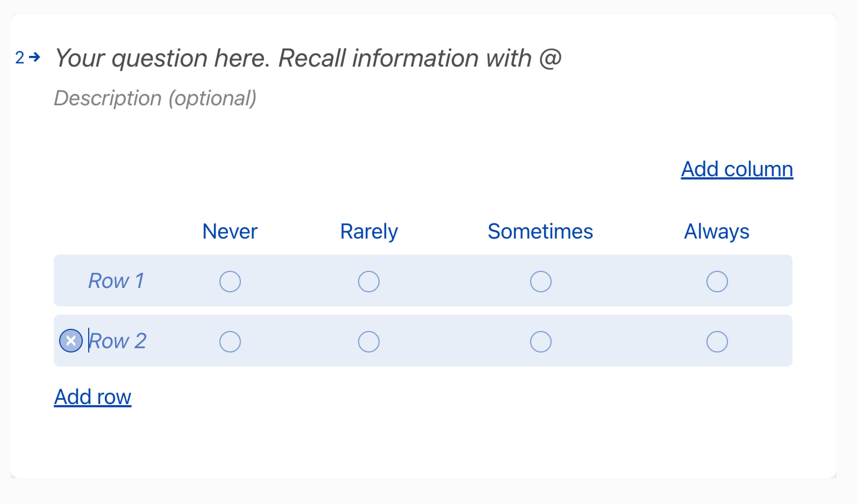This screenshot has height=504, width=857.
Task: Edit the Rarely column header
Action: point(369,231)
